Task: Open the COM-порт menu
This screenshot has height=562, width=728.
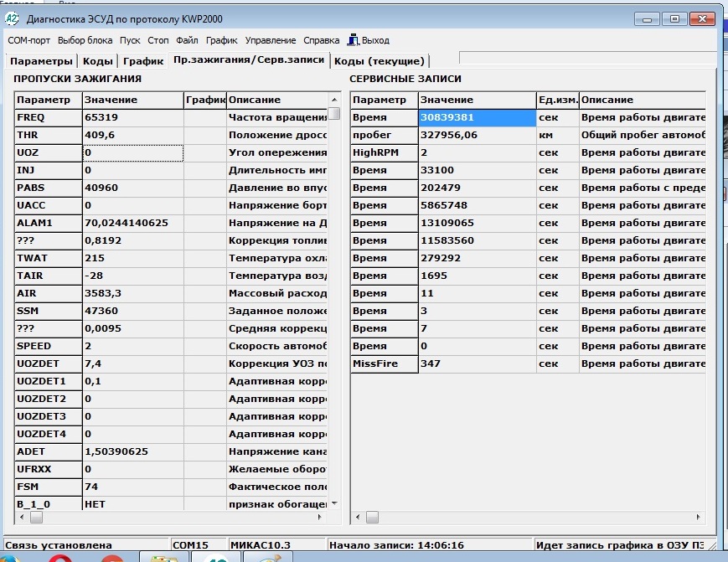Action: pyautogui.click(x=30, y=40)
